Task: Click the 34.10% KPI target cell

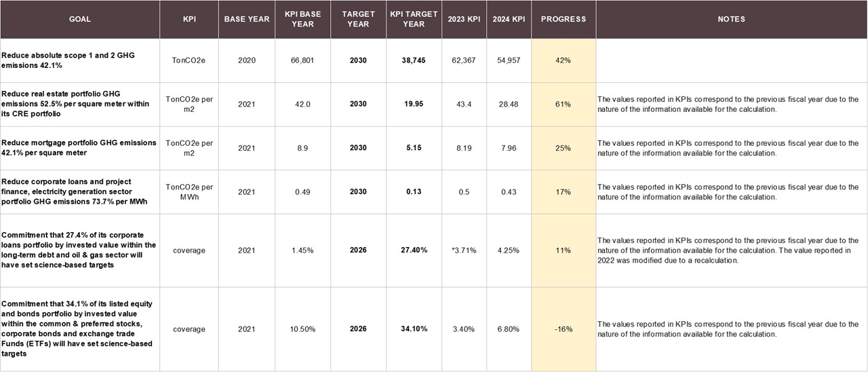Action: point(413,329)
